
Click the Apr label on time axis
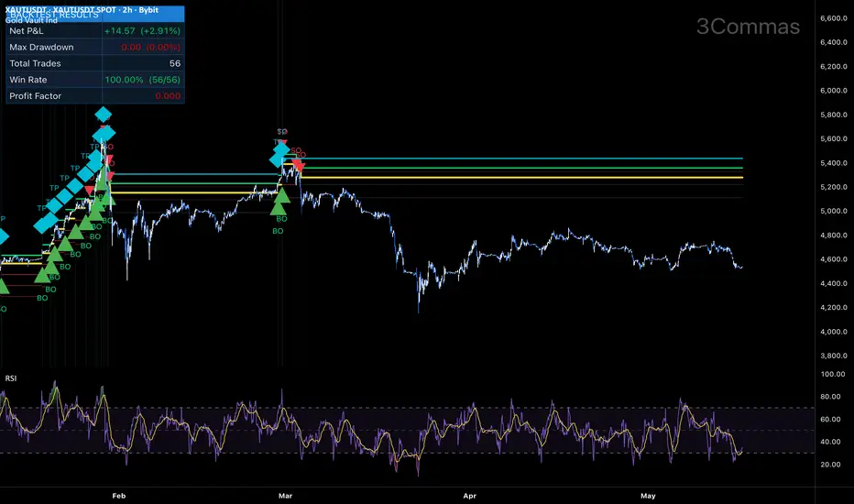469,496
